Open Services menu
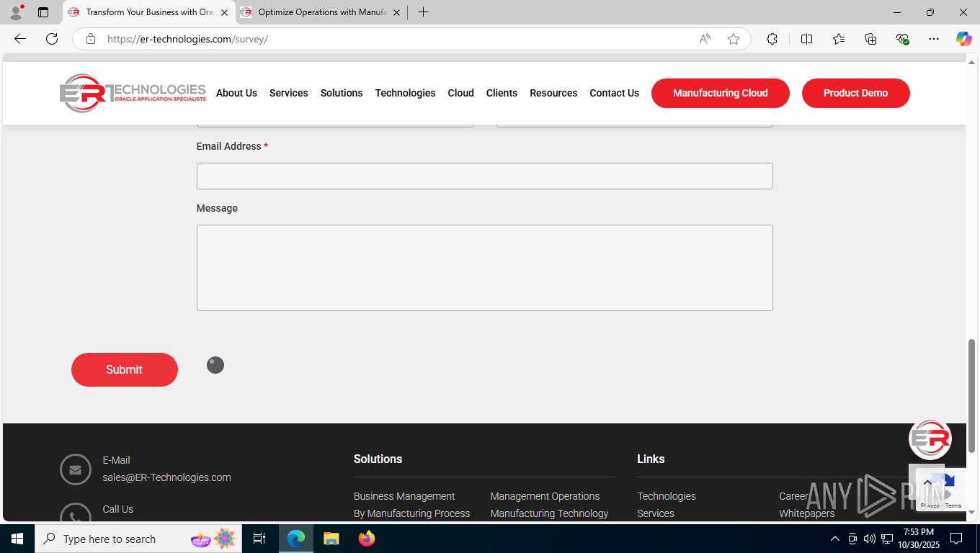The image size is (980, 553). click(x=288, y=93)
